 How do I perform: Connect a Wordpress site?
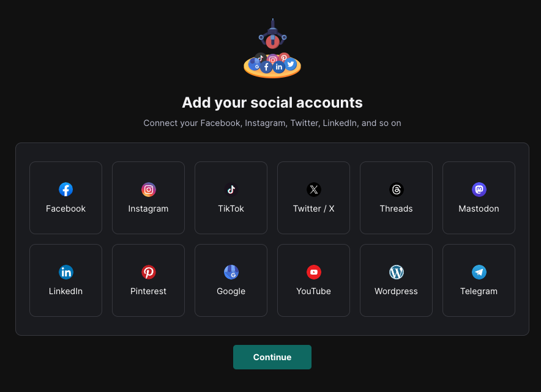pyautogui.click(x=396, y=280)
